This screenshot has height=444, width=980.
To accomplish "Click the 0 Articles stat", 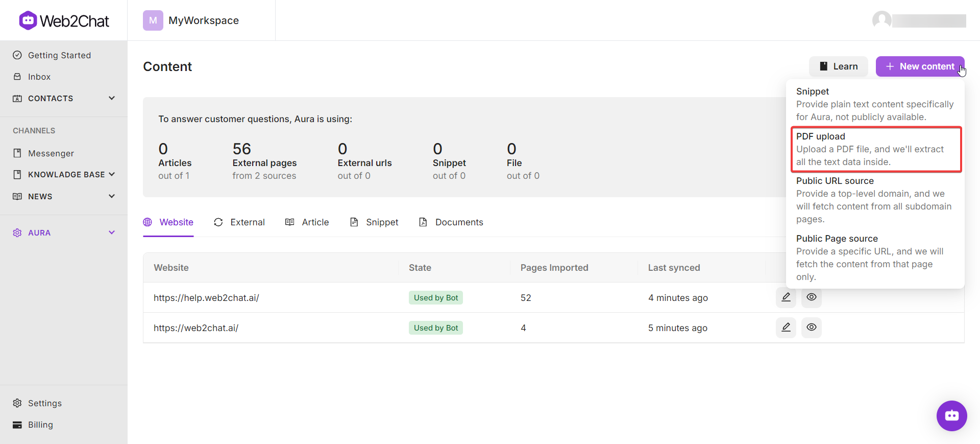I will pos(175,161).
